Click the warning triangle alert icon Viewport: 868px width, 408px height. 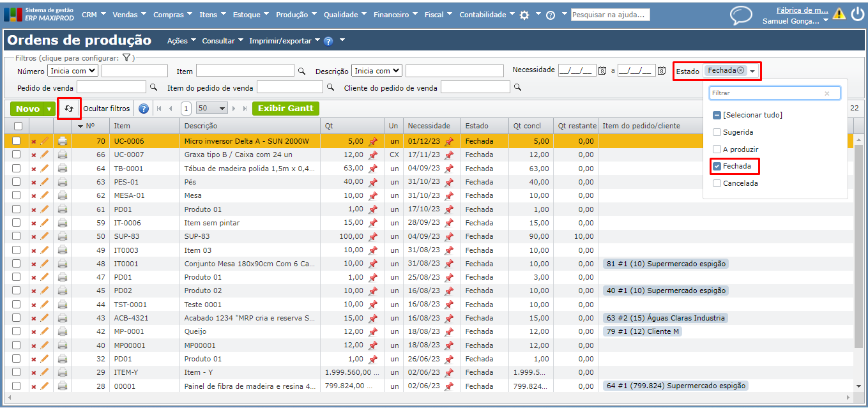[839, 14]
